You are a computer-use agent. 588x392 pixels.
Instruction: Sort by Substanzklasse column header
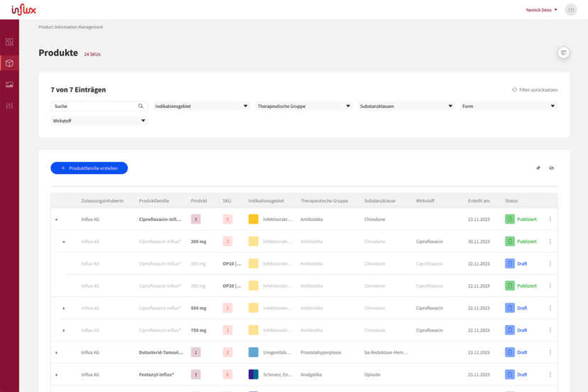coord(379,201)
